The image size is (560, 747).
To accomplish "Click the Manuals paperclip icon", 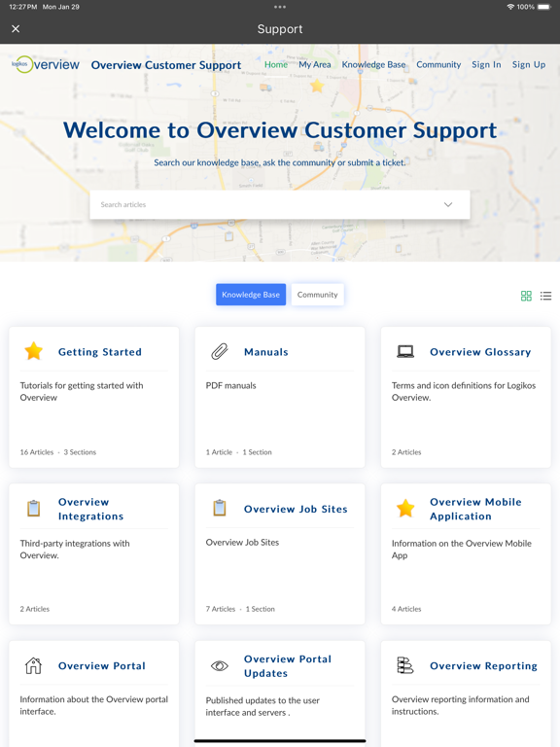I will 220,351.
